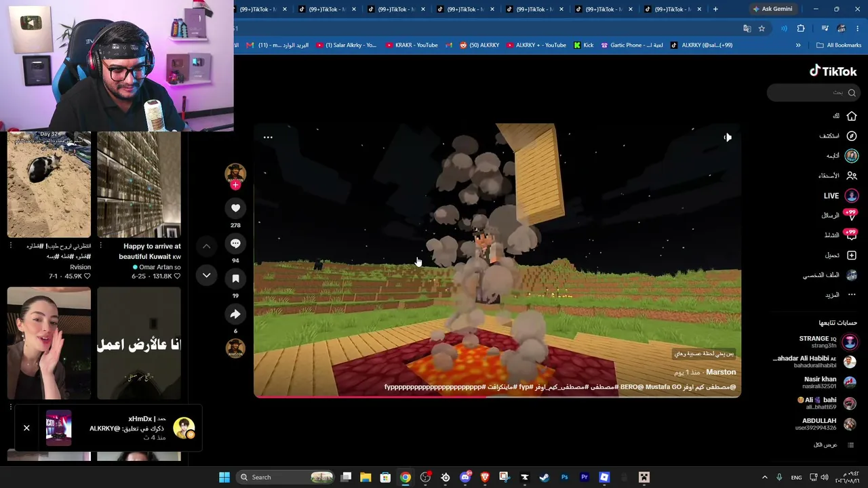The image size is (868, 488).
Task: Open the ahadar Ali Habibi followed account
Action: 814,362
